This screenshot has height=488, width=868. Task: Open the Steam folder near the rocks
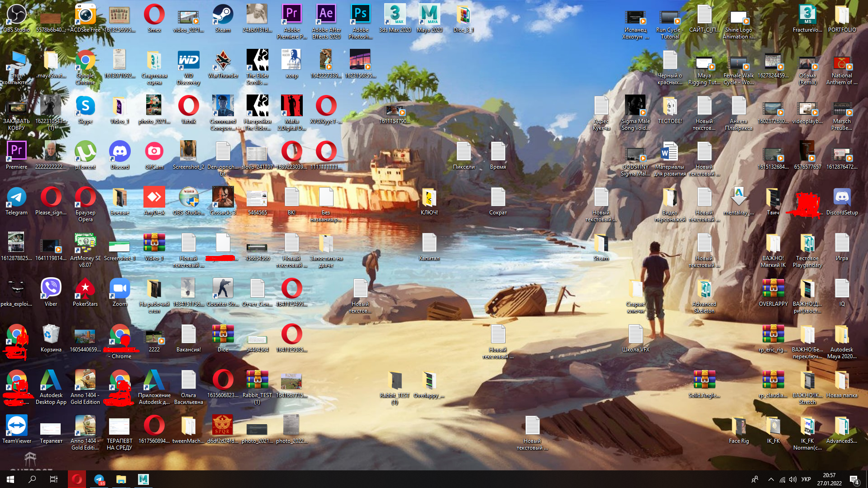pyautogui.click(x=601, y=246)
